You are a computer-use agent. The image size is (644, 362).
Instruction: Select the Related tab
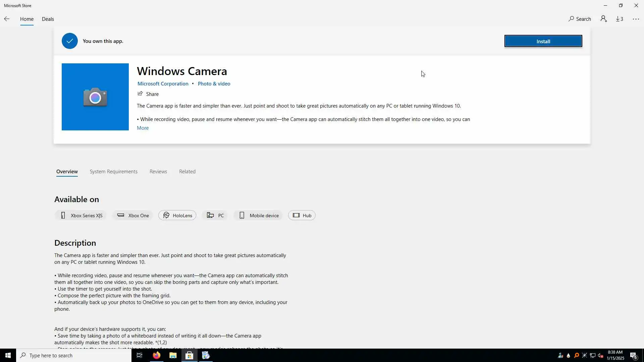click(187, 171)
